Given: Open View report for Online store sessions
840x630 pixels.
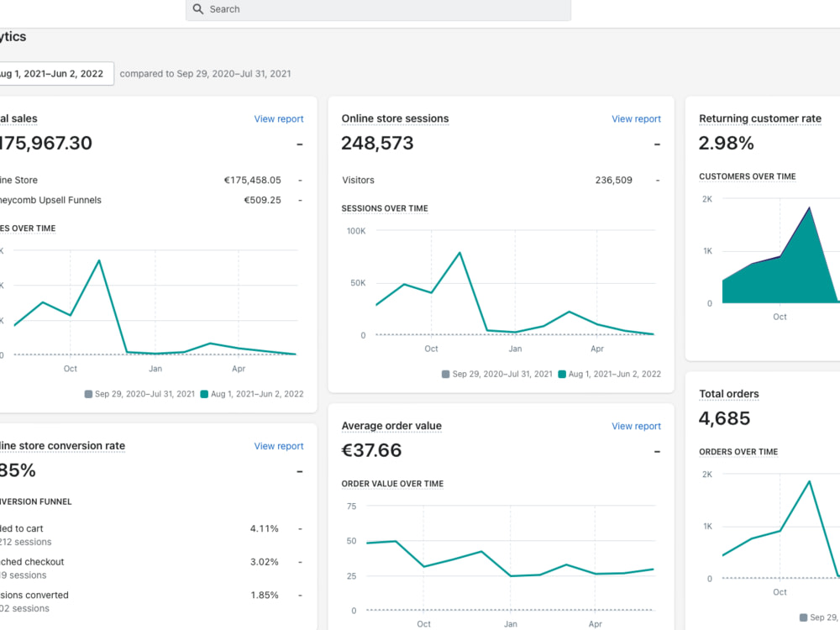Looking at the screenshot, I should point(636,119).
